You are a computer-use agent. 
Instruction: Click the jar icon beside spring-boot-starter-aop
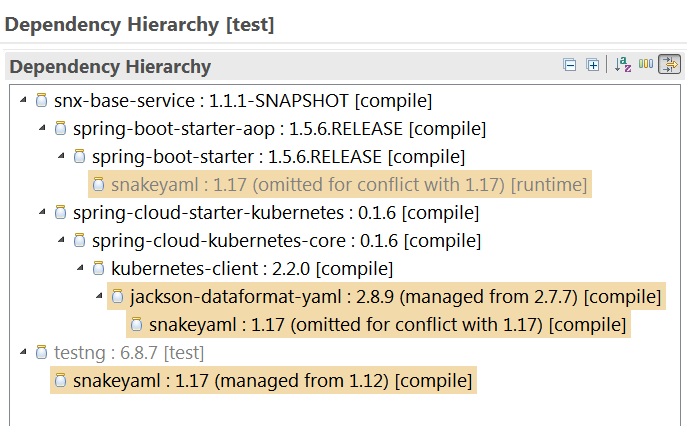[60, 128]
